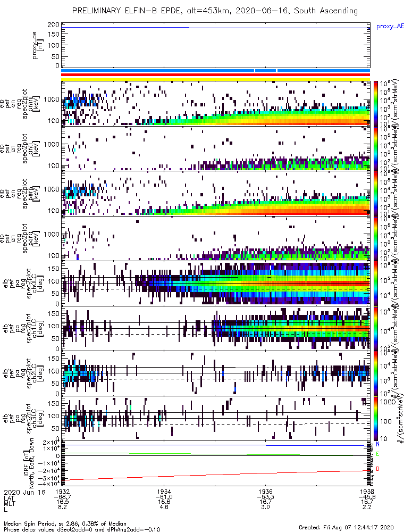The width and height of the screenshot is (412, 532).
Task: Click the anti panel color bar
Action: [376, 148]
